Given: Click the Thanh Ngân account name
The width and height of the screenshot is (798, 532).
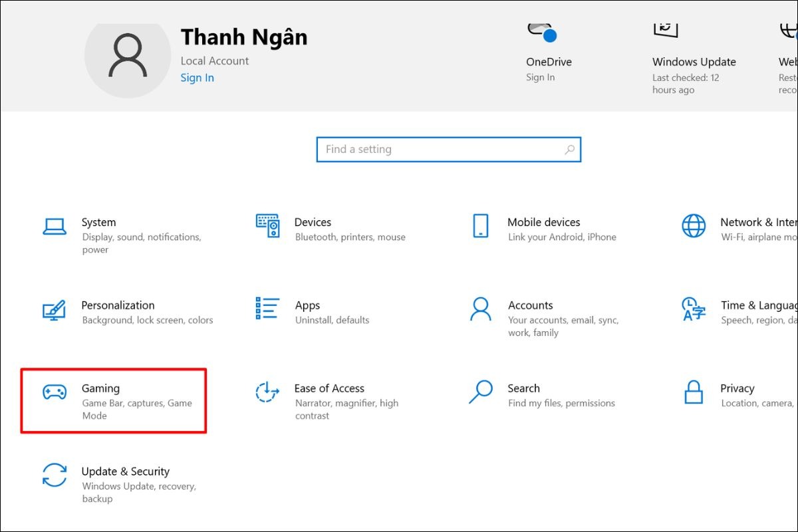Looking at the screenshot, I should (244, 37).
